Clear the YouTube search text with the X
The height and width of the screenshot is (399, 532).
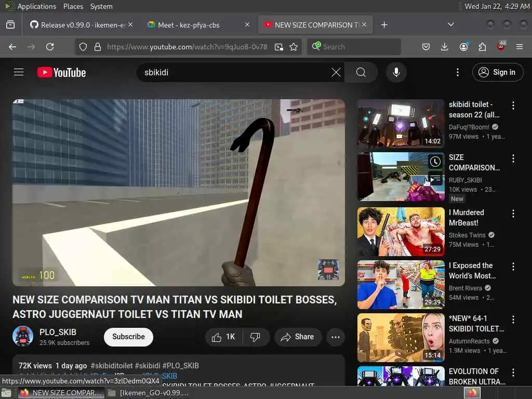(x=336, y=72)
